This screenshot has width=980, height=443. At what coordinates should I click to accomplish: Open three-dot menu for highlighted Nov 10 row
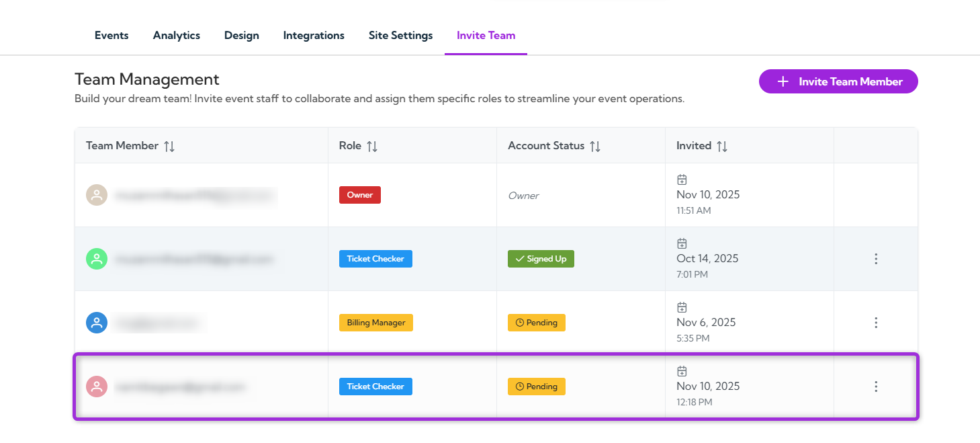click(x=876, y=387)
